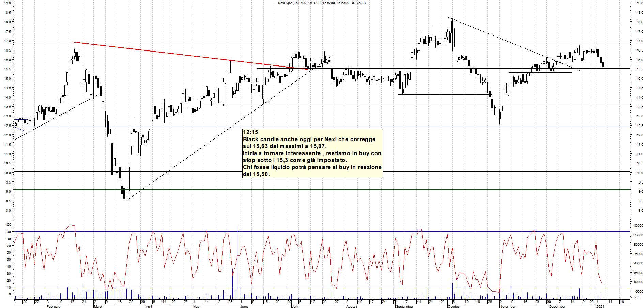Image resolution: width=644 pixels, height=308 pixels.
Task: Select the thick black horizontal line at 10.0
Action: [x=322, y=171]
